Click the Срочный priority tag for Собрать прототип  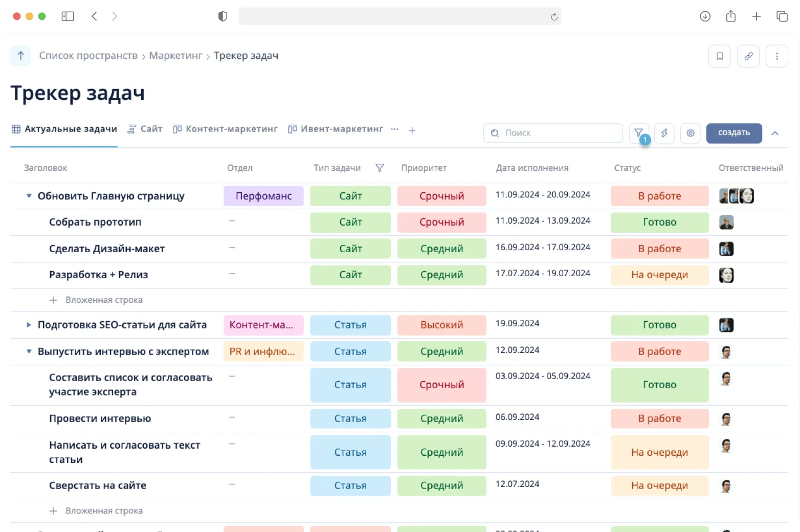click(x=441, y=222)
